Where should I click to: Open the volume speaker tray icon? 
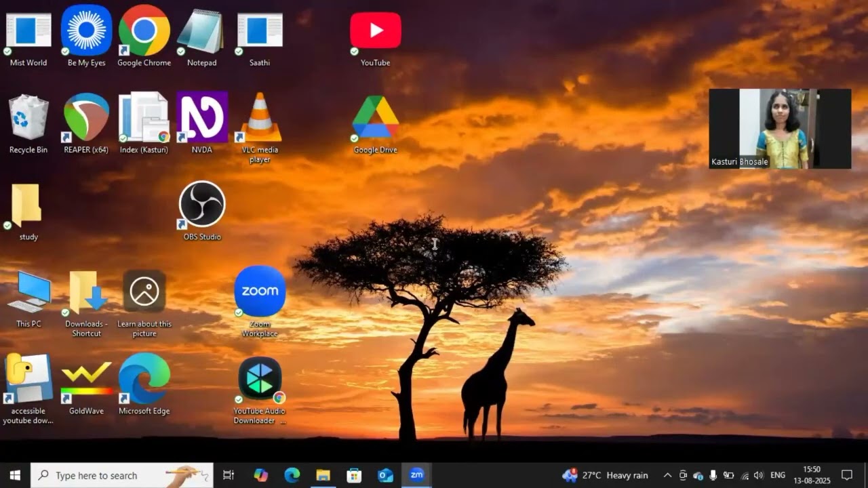point(758,475)
